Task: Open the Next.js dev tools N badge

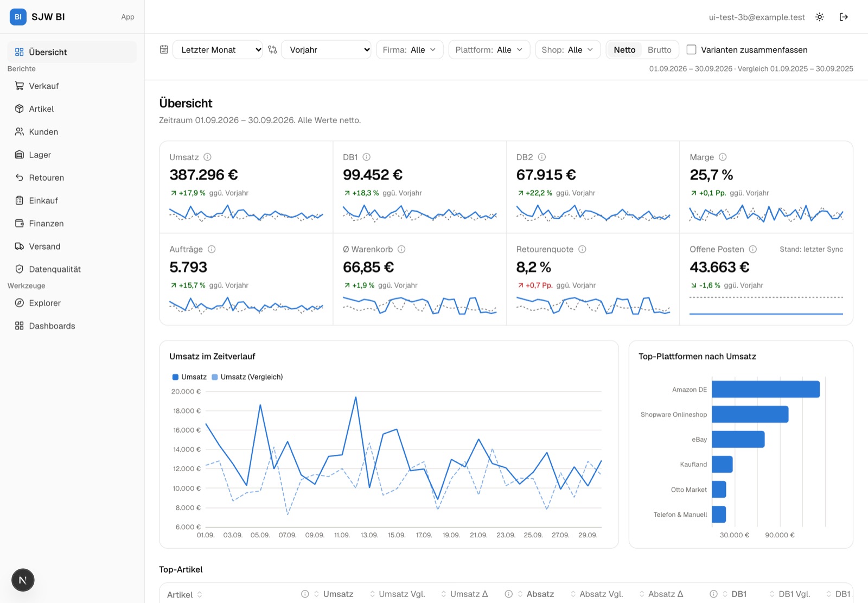Action: point(23,580)
